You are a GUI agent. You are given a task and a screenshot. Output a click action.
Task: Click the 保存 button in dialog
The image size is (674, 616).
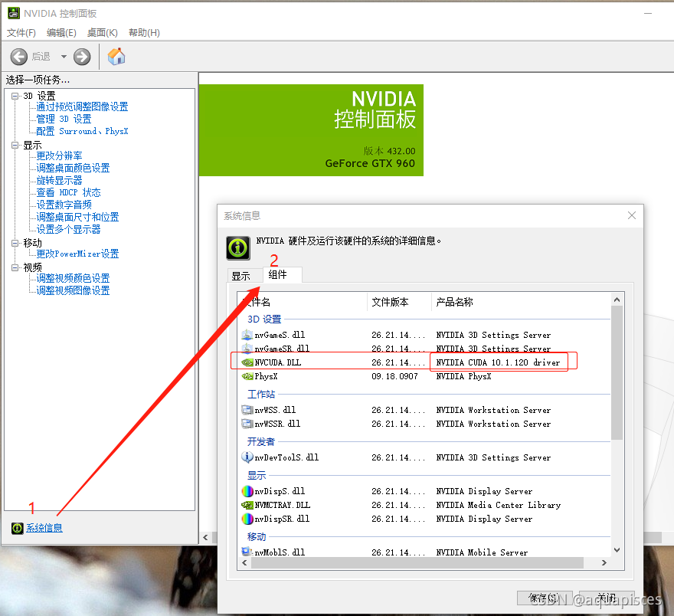[545, 598]
